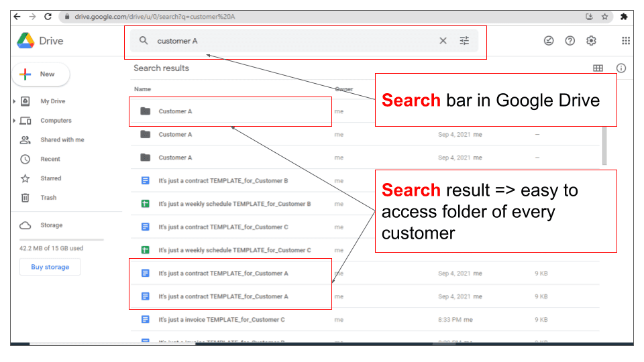
Task: Expand the Computers tree arrow
Action: click(x=14, y=121)
